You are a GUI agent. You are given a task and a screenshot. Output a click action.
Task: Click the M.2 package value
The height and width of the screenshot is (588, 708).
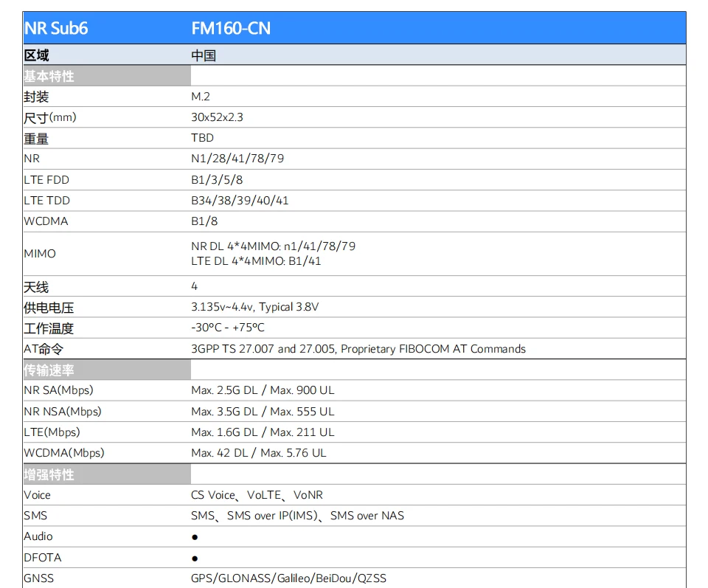point(201,97)
